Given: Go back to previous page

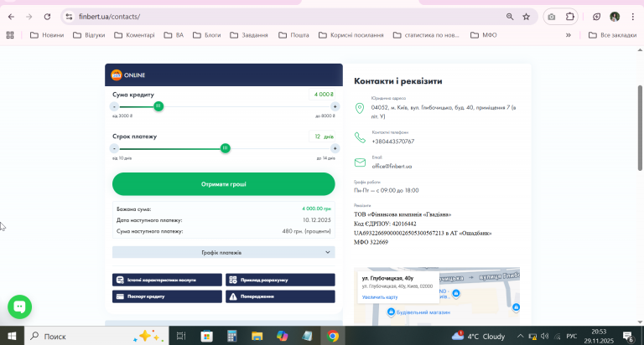Looking at the screenshot, I should [11, 17].
